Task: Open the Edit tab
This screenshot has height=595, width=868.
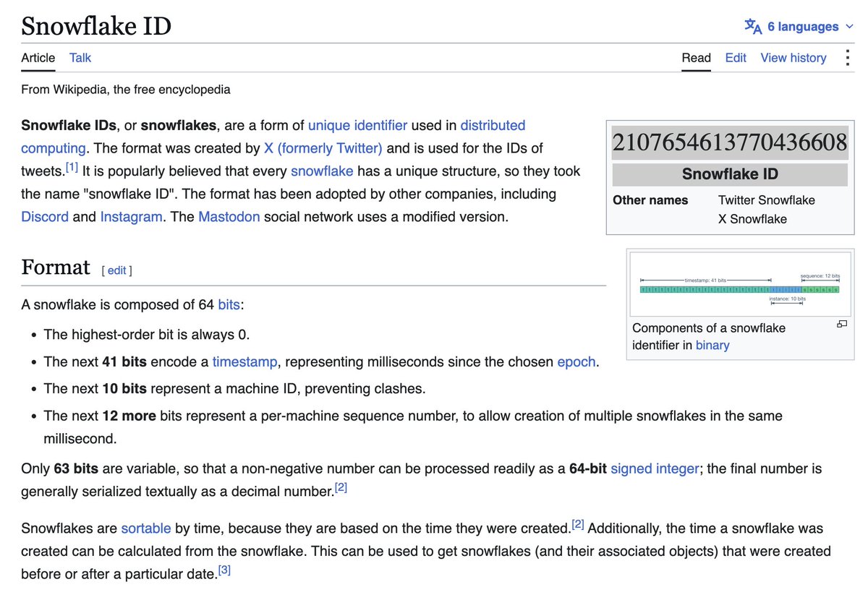Action: coord(736,58)
